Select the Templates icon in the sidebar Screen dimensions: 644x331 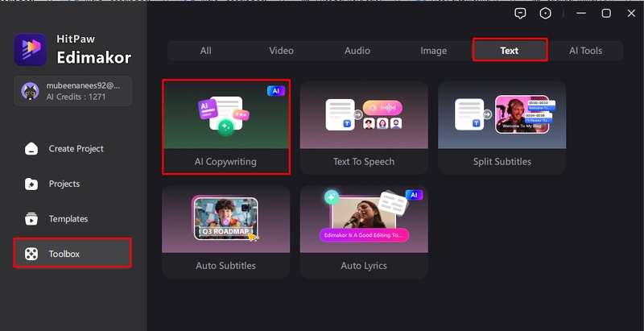coord(31,219)
